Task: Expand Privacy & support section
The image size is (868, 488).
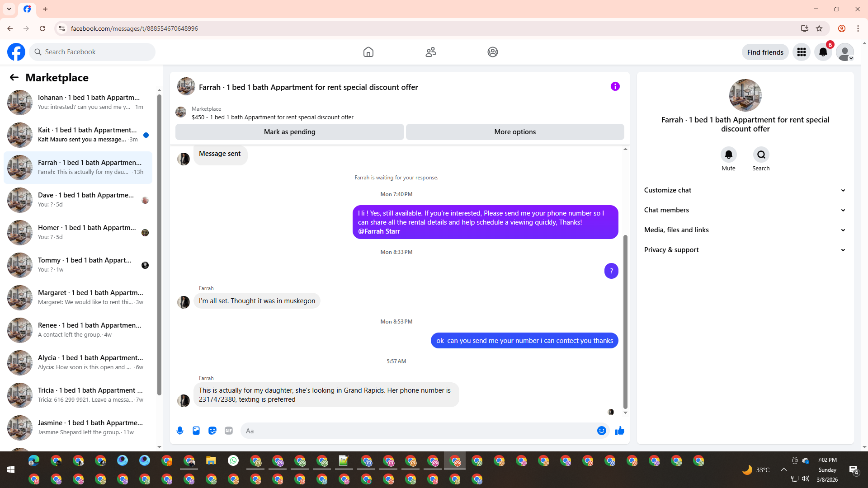Action: 745,250
